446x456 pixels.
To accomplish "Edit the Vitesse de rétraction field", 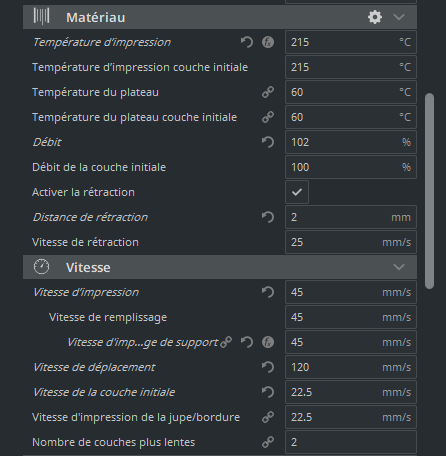I will (351, 242).
